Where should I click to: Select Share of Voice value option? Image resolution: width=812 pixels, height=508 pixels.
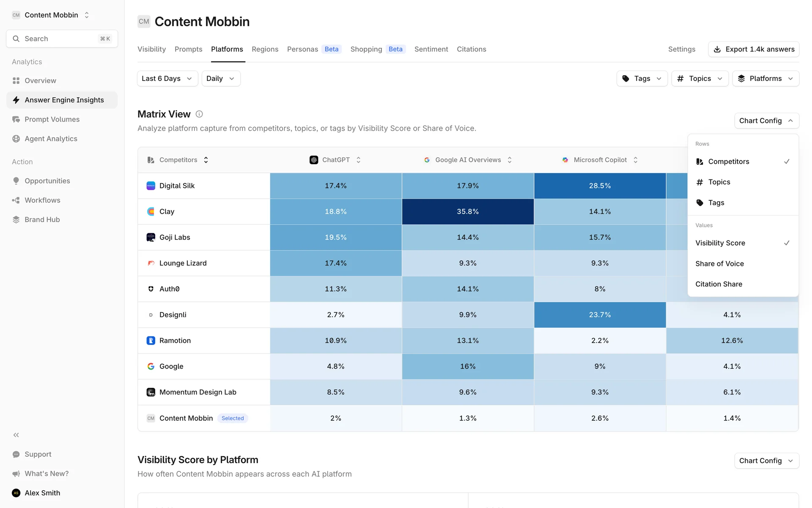click(x=719, y=263)
